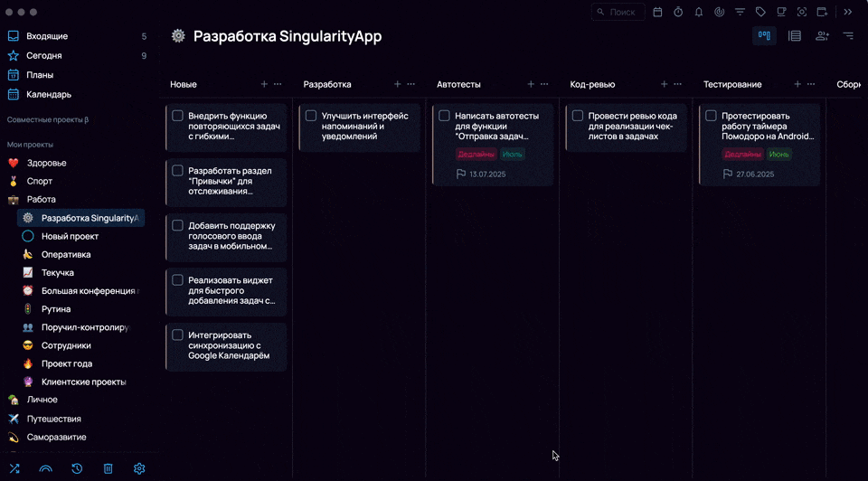Add task to Разработка column
This screenshot has height=481, width=868.
point(398,84)
